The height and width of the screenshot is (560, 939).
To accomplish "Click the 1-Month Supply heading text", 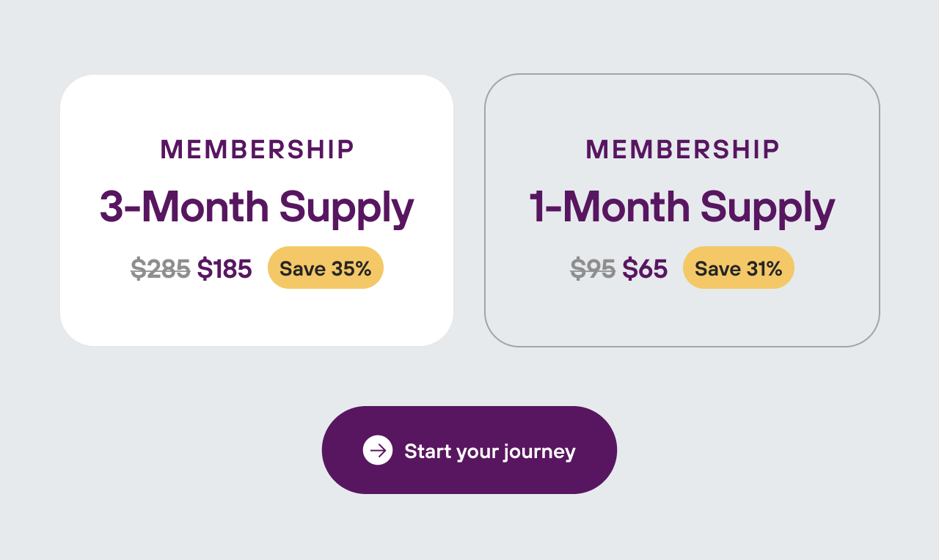I will tap(682, 207).
